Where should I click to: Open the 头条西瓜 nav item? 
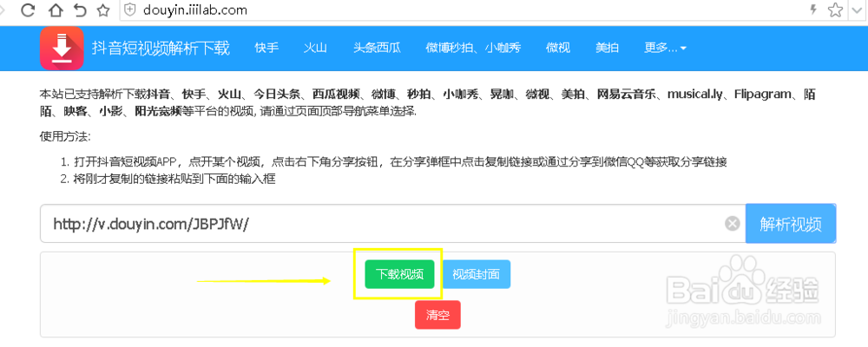click(377, 49)
